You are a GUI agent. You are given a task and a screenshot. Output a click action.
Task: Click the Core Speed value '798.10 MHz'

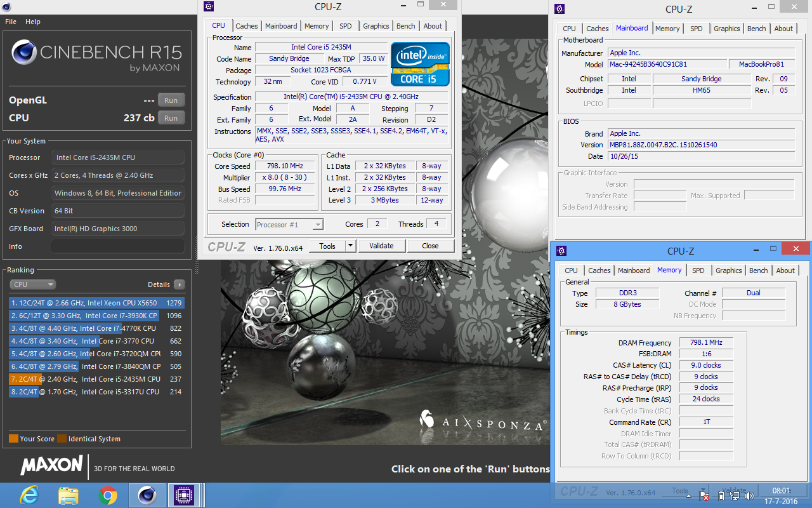(x=285, y=166)
